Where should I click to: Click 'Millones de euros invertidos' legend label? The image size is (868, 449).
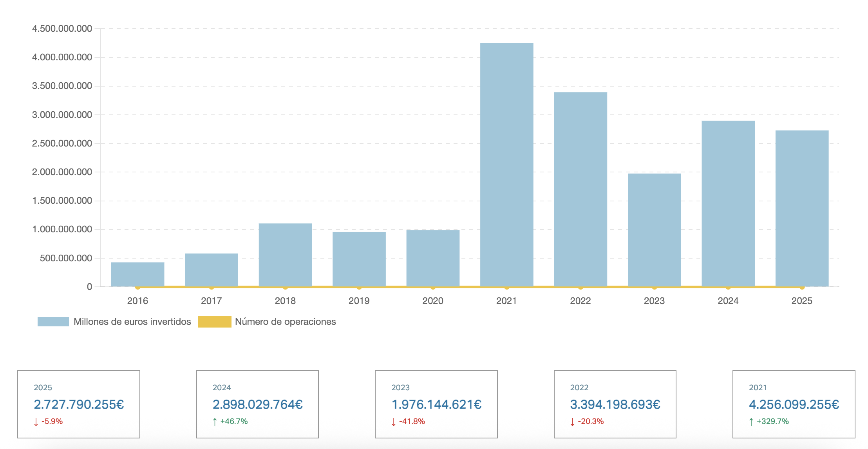(132, 322)
